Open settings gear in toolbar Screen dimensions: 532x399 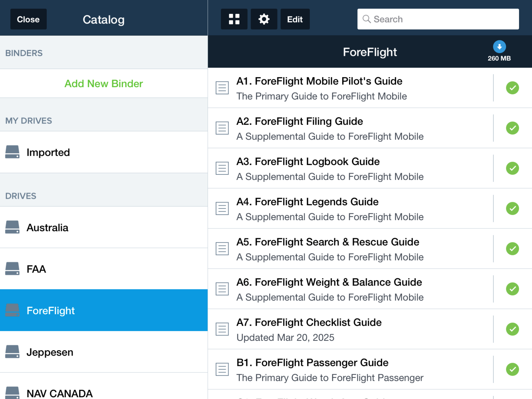click(264, 19)
